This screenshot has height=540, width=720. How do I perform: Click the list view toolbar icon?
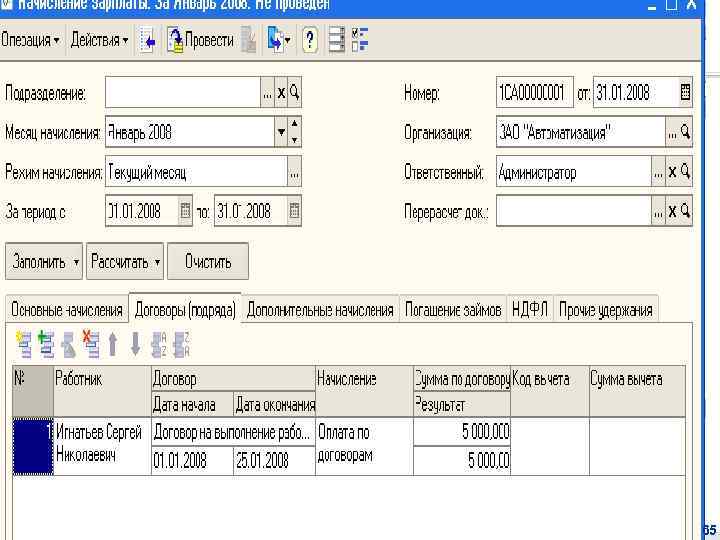tap(337, 40)
